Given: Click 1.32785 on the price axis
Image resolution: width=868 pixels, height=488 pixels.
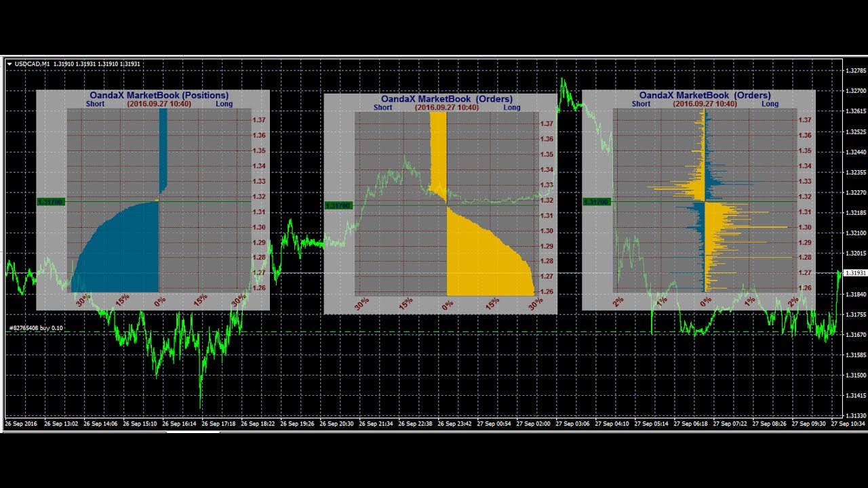Looking at the screenshot, I should 855,70.
